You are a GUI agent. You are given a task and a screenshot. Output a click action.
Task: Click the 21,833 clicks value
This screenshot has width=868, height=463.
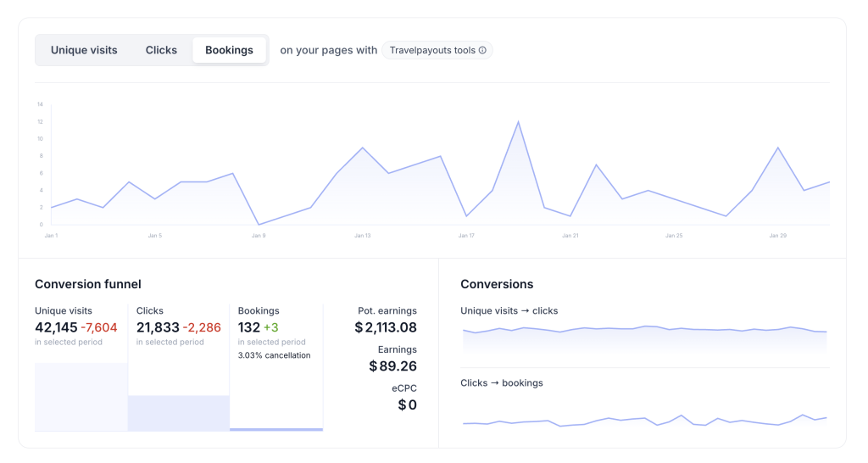(158, 327)
